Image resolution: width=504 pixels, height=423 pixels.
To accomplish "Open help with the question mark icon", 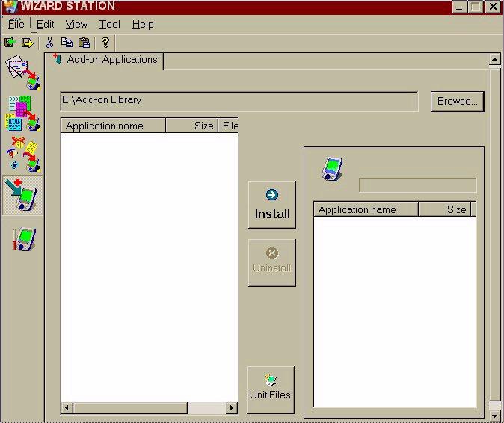I will [105, 43].
